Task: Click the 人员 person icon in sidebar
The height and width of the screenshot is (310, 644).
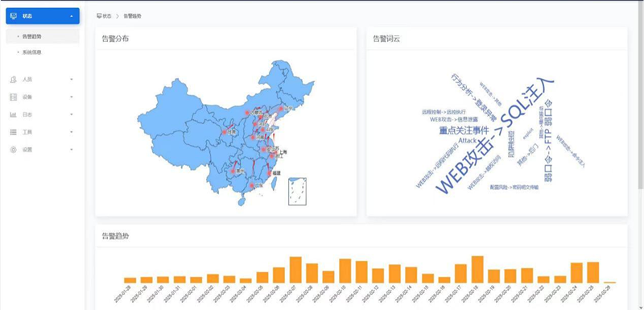Action: click(x=14, y=79)
